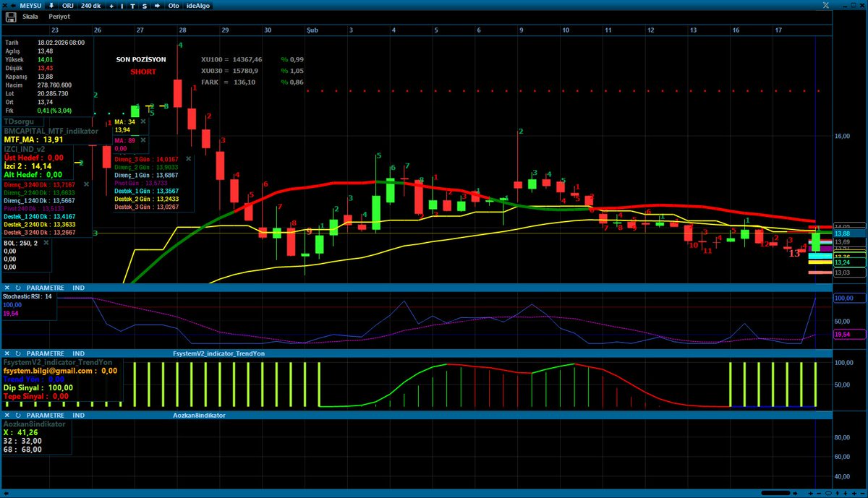The image size is (868, 498).
Task: Open IND tab of FsystemV2 panel
Action: click(79, 352)
